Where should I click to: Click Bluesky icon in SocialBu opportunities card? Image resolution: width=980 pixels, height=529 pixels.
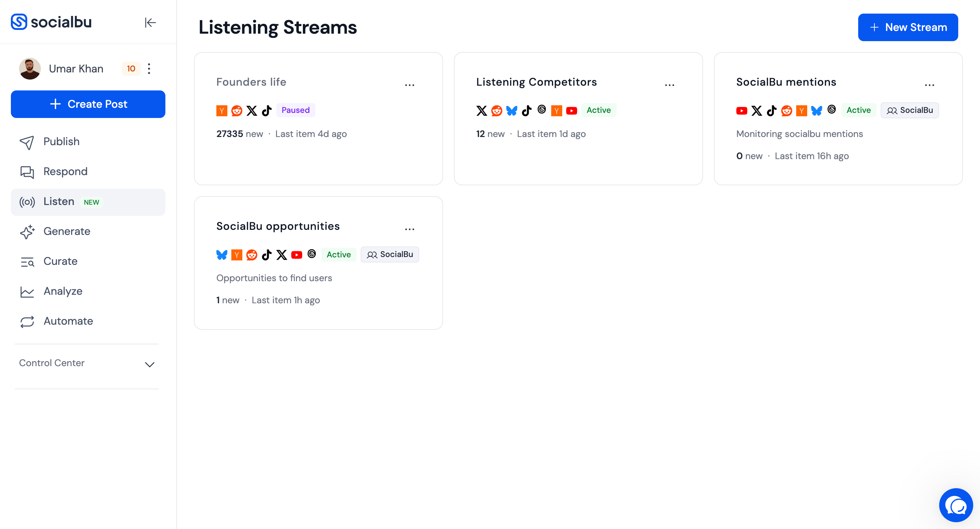tap(222, 255)
